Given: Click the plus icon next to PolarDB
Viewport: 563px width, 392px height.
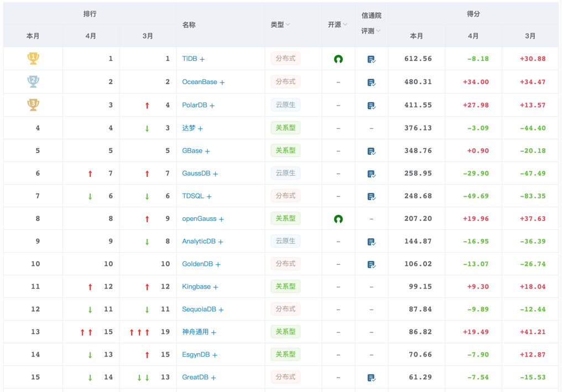Looking at the screenshot, I should tap(212, 106).
